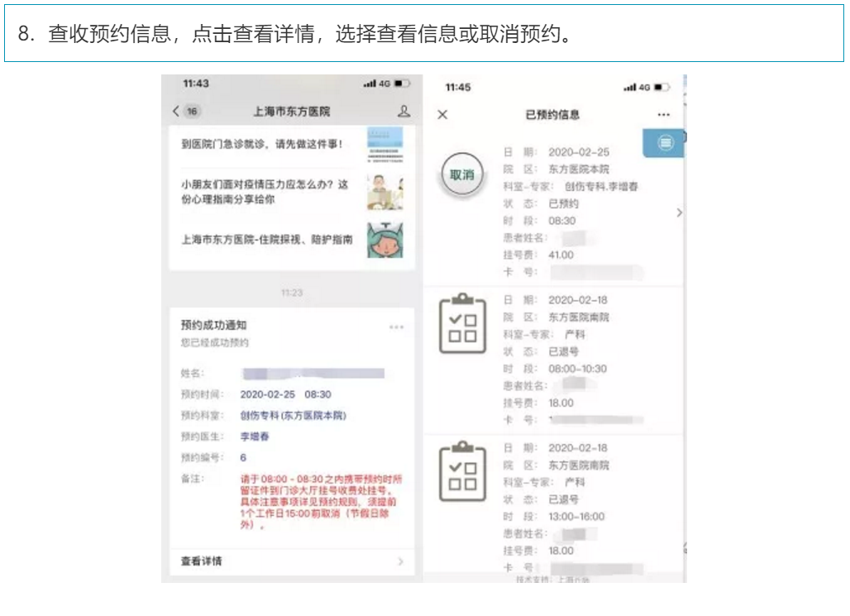Close the 已预约信息 page with the X
This screenshot has height=616, width=850.
coord(442,114)
